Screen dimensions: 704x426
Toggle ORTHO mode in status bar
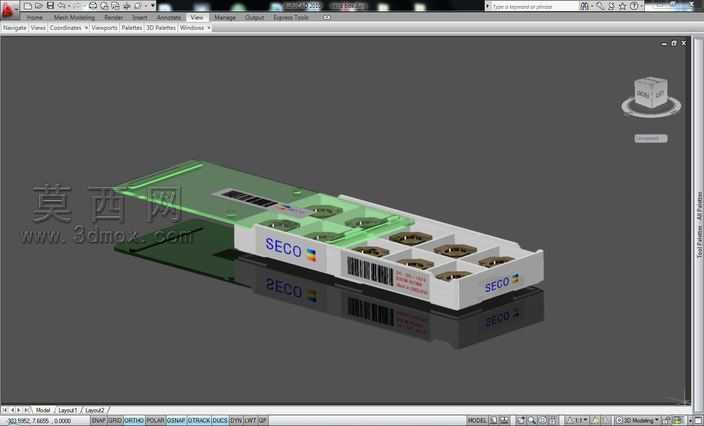click(x=133, y=421)
